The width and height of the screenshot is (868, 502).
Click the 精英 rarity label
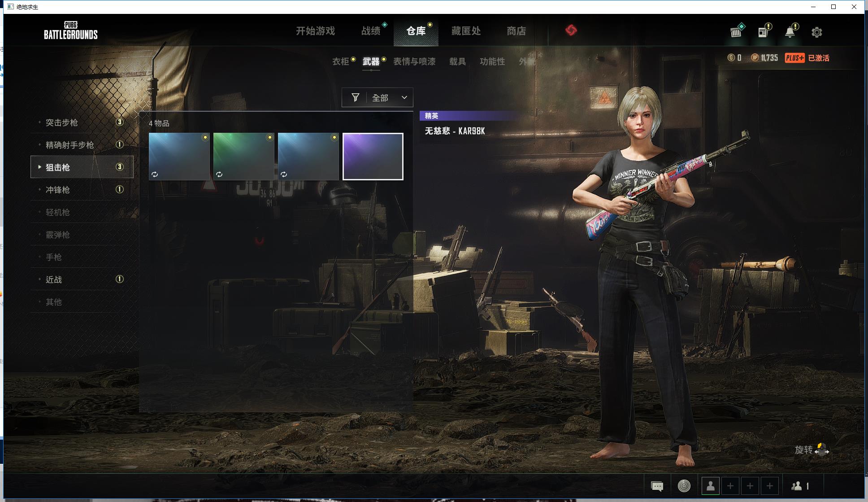(x=431, y=116)
